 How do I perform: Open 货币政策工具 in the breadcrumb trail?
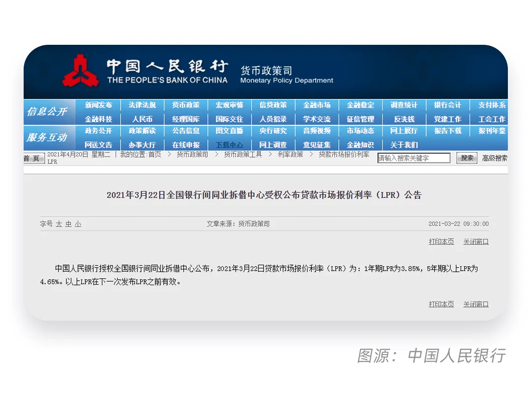(x=243, y=155)
